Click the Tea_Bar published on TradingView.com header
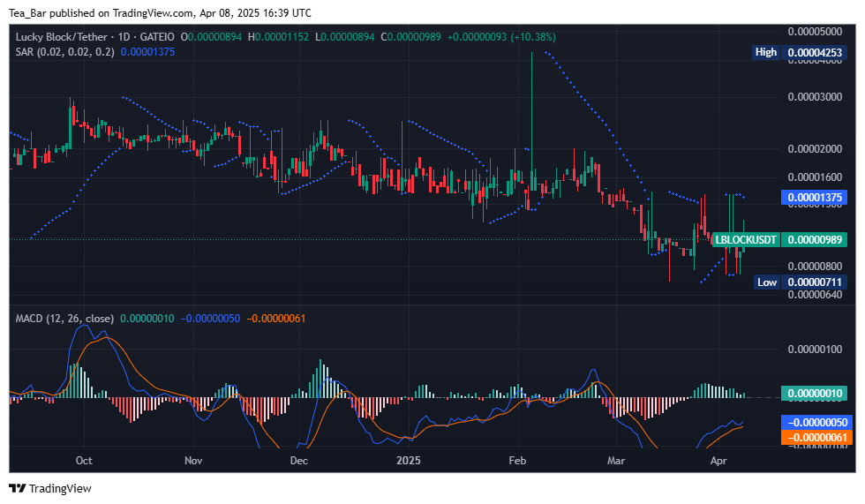 coord(160,12)
